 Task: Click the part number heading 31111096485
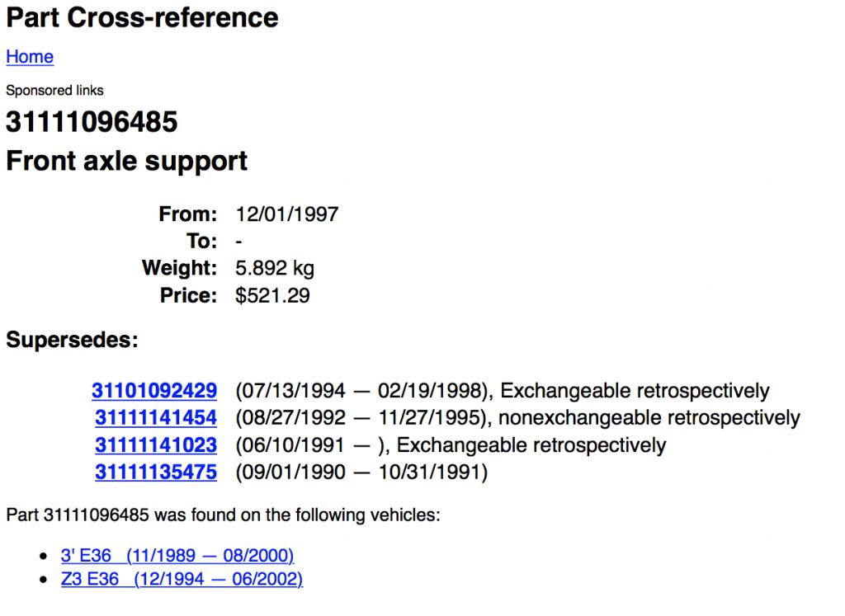click(x=92, y=122)
